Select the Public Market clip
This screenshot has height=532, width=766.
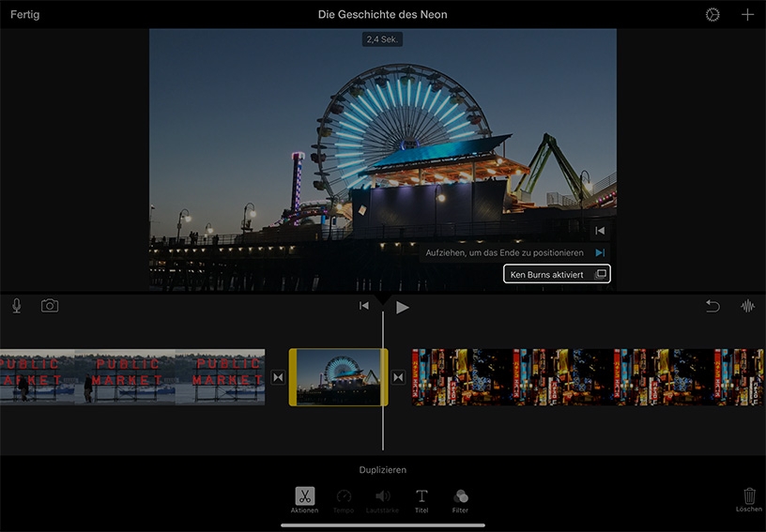(132, 377)
